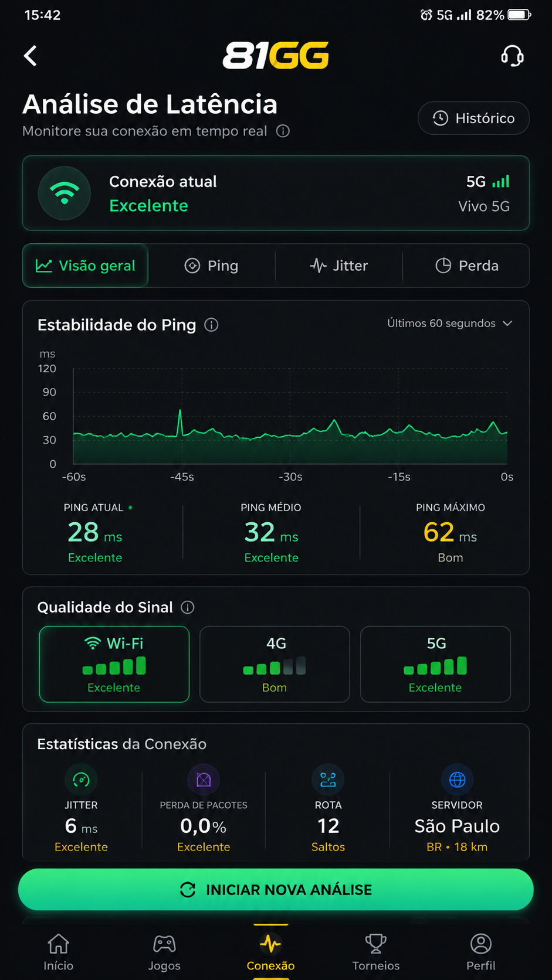Switch to the Ping tab
The height and width of the screenshot is (980, 552).
point(212,266)
